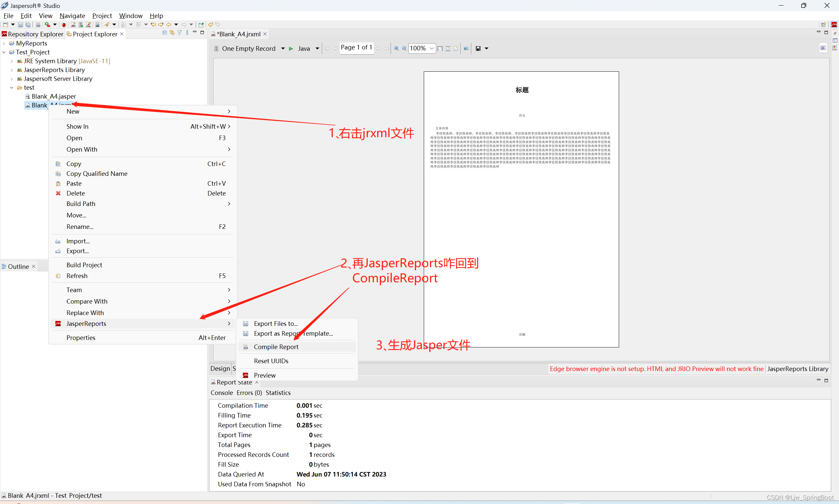
Task: Zoom in the report preview
Action: [396, 48]
